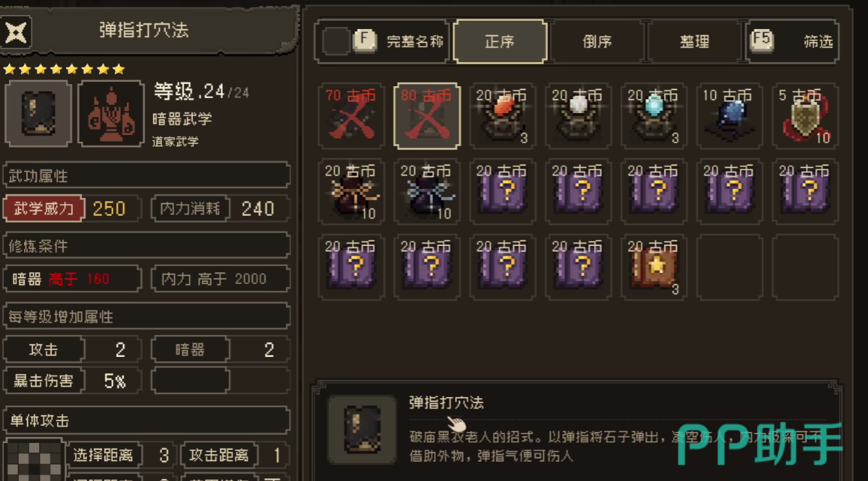The image size is (868, 481).
Task: Click the first purple mystery book item
Action: [502, 192]
